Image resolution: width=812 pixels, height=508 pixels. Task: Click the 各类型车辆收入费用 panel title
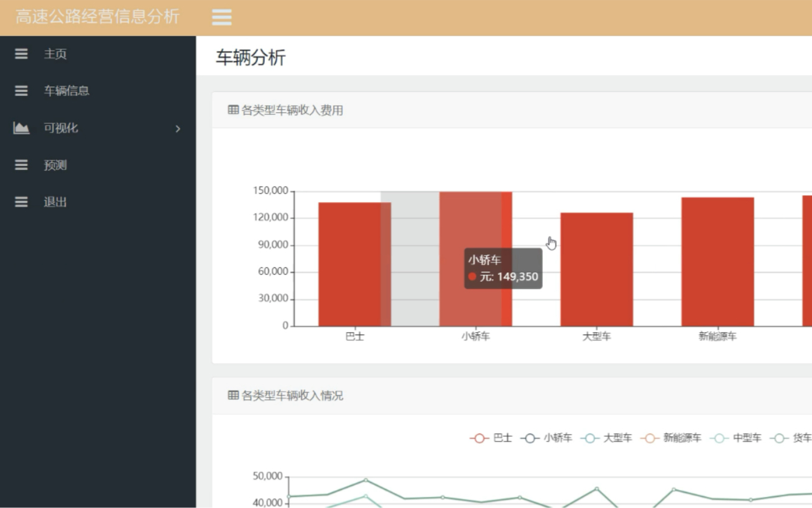(x=292, y=111)
